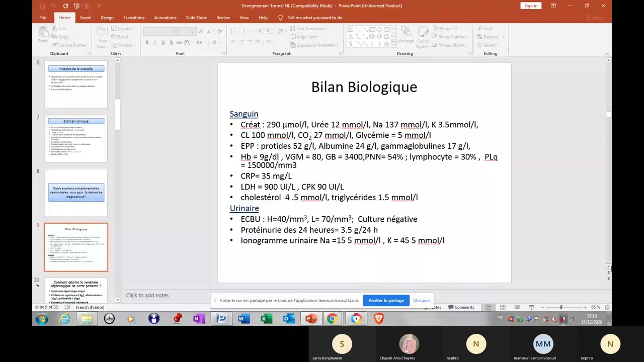Click the Start From Beginning quick access icon
The image size is (644, 362).
(x=76, y=6)
